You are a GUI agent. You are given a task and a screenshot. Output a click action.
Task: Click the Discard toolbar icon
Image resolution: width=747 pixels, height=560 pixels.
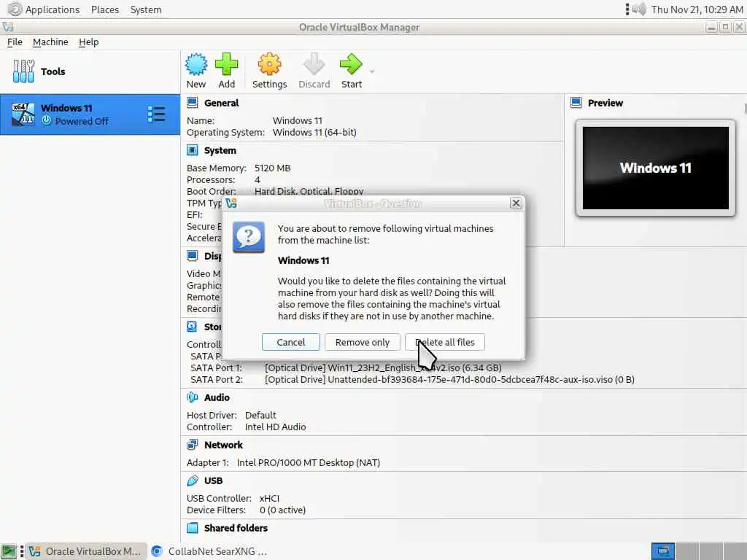[x=314, y=64]
